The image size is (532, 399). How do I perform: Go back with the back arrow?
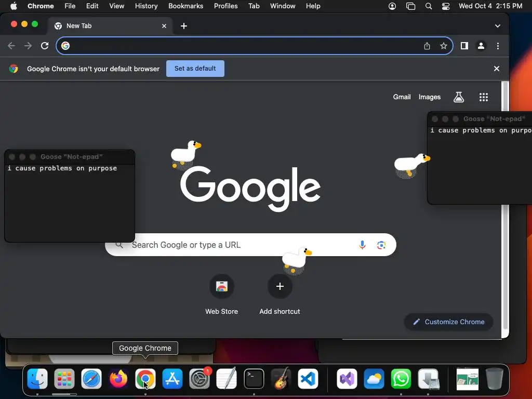[x=11, y=46]
